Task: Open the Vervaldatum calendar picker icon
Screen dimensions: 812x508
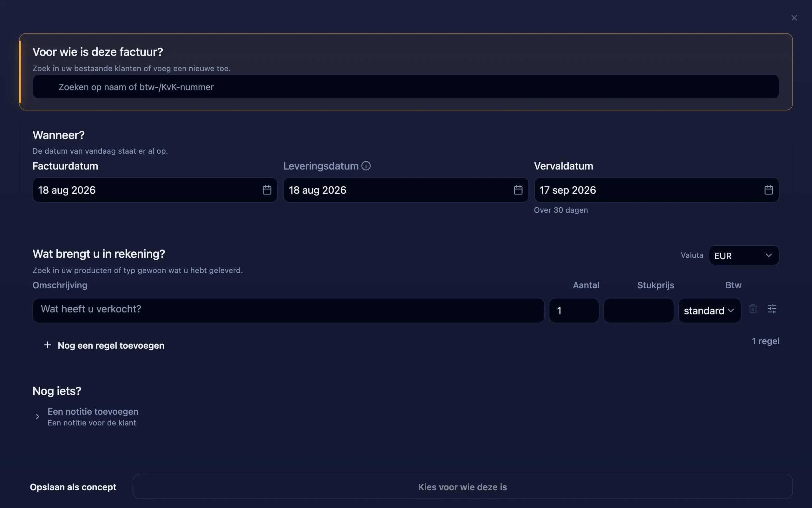Action: [x=769, y=190]
